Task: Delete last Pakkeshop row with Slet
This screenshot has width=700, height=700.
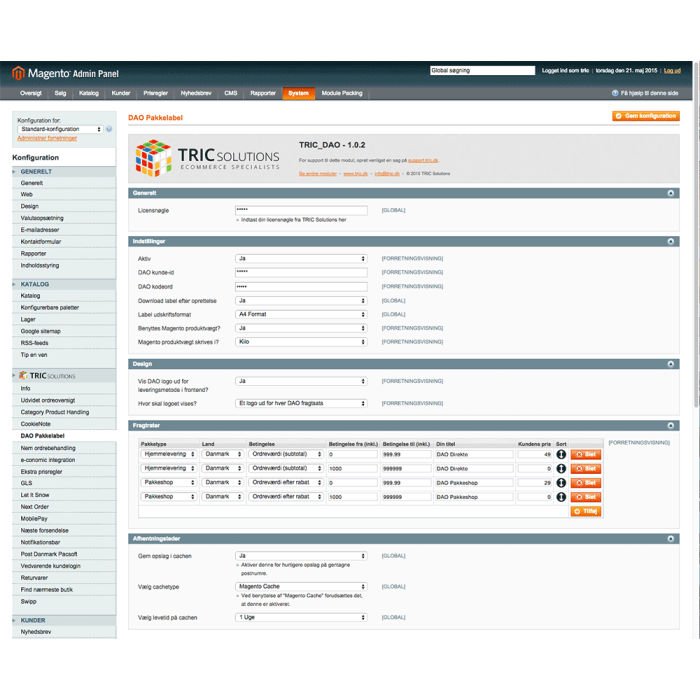Action: coord(586,497)
